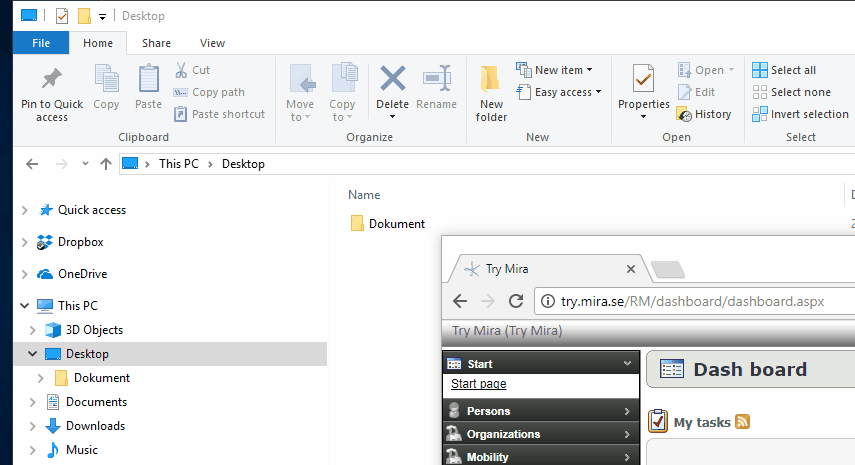Viewport: 855px width, 465px height.
Task: Click the Move to icon
Action: tap(302, 78)
